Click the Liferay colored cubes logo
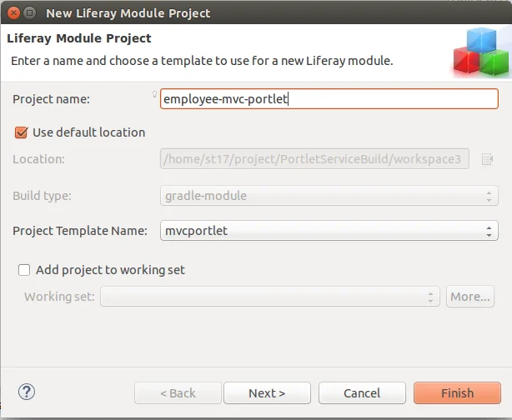512x420 pixels. pyautogui.click(x=480, y=52)
